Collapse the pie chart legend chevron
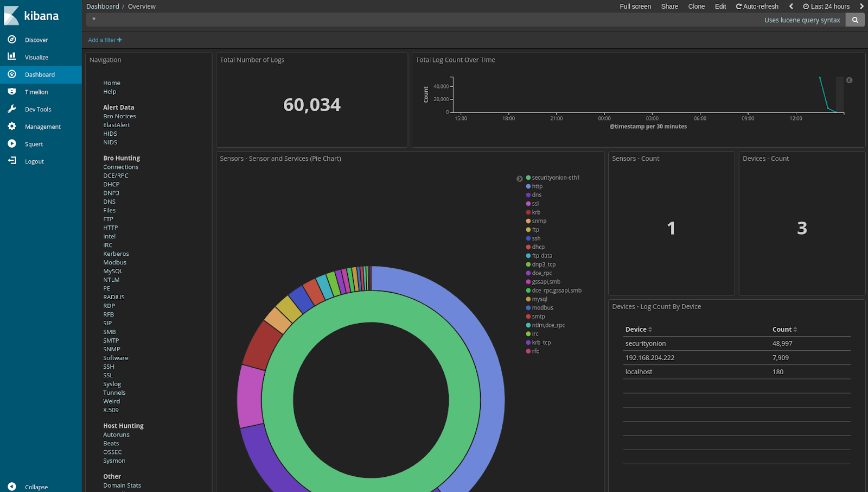 coord(519,178)
